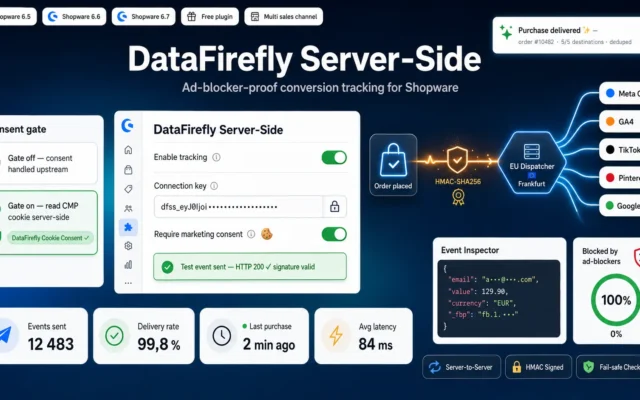
Task: Click the Server-to-Server badge
Action: 461,367
